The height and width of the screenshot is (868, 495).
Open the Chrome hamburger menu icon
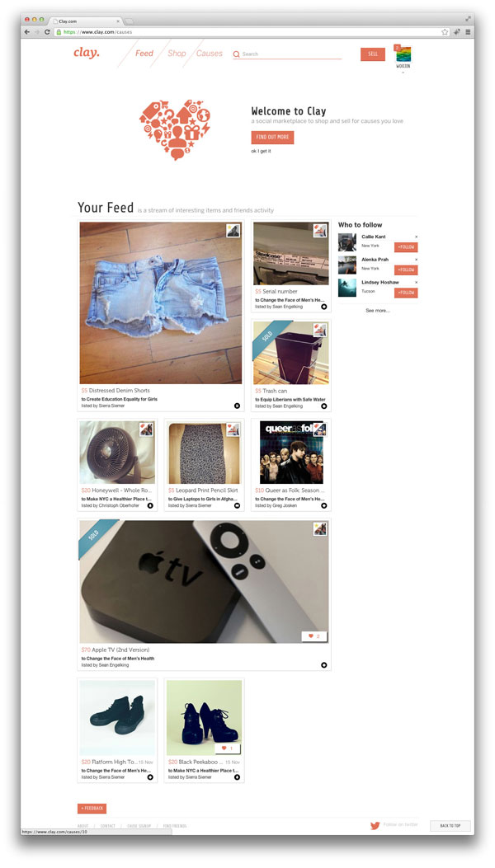[x=468, y=32]
